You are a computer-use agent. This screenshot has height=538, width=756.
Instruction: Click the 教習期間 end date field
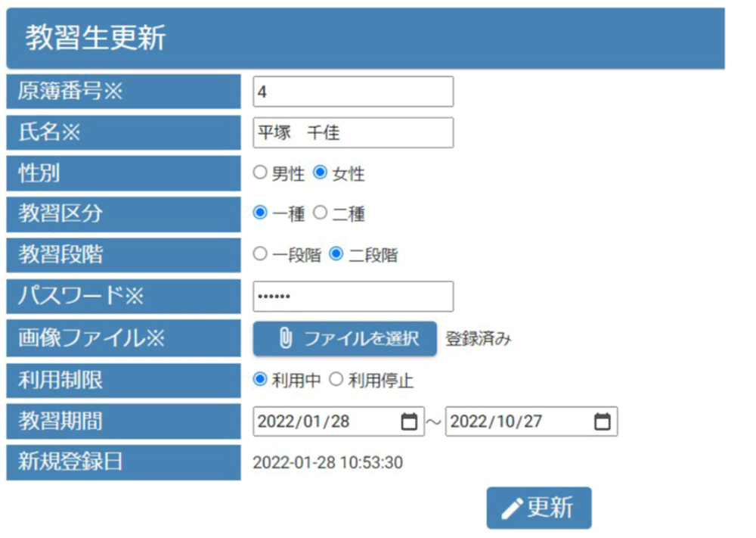pos(518,422)
